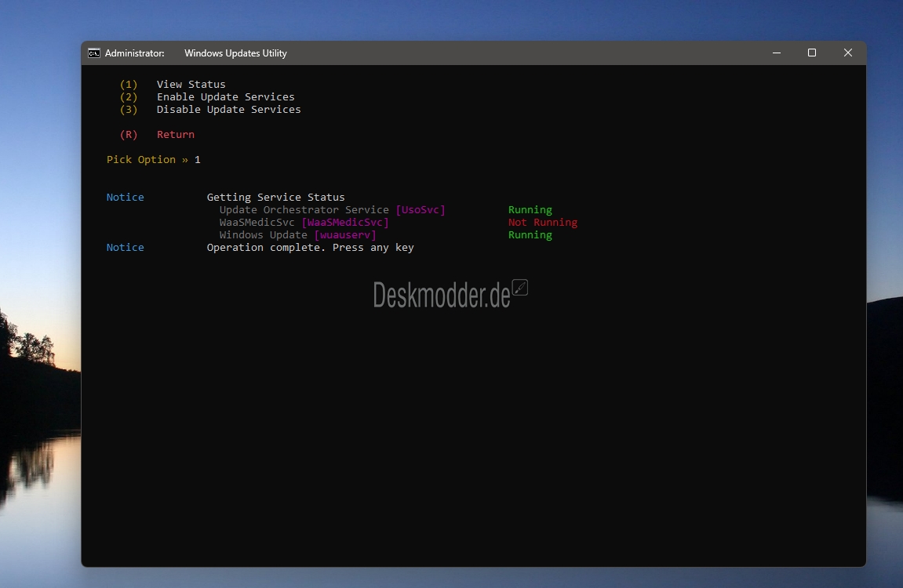Maximize the Windows Updates Utility window
This screenshot has height=588, width=903.
click(812, 53)
